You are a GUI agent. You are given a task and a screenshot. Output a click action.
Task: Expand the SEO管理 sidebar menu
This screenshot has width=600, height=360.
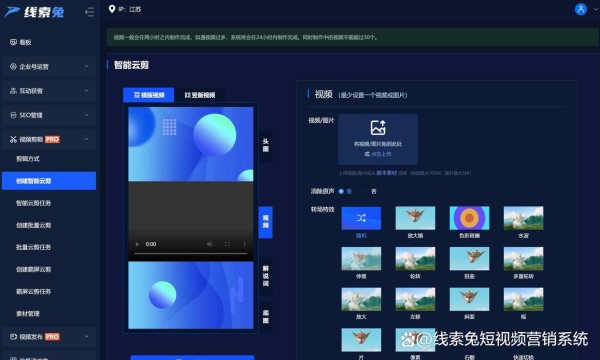[49, 115]
